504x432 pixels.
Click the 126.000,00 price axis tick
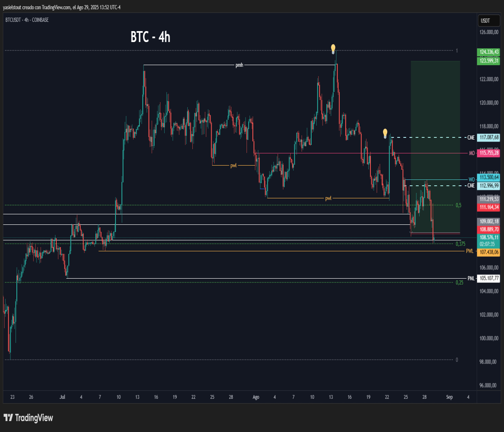[490, 32]
